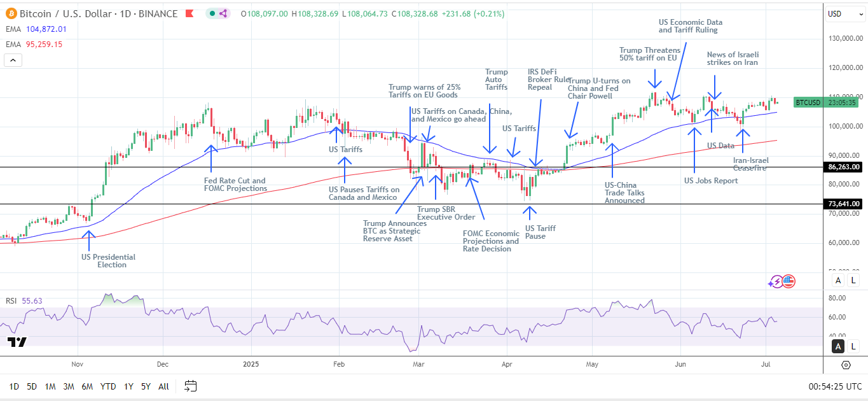Open price scale settings via the hexagon icon
Viewport: 868px width, 401px height.
[846, 365]
